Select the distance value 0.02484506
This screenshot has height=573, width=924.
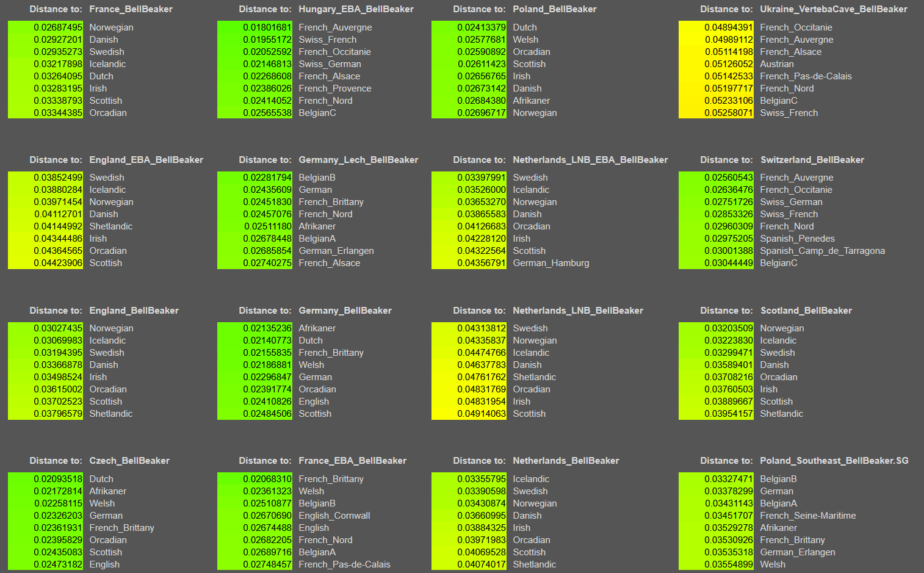point(267,414)
